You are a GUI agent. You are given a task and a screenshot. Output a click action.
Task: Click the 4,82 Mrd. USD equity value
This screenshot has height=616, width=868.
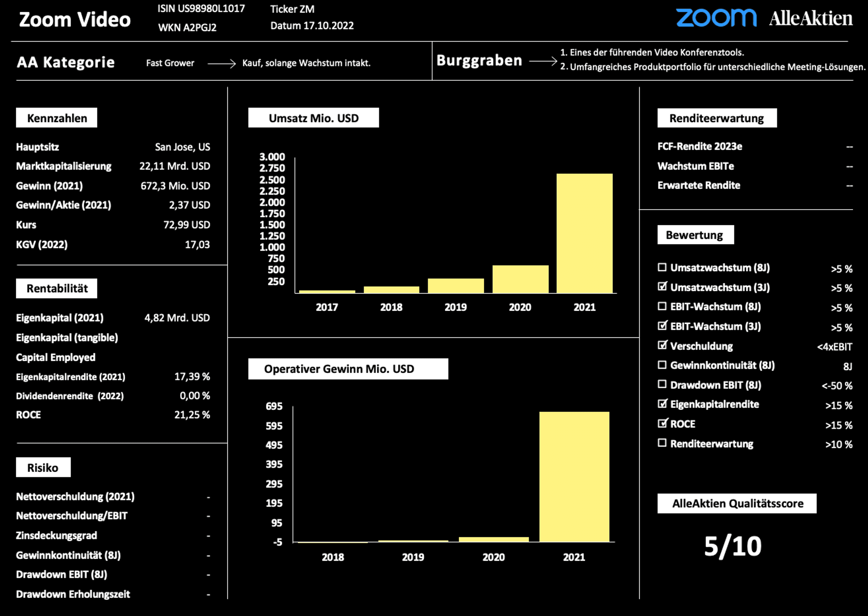pos(177,318)
